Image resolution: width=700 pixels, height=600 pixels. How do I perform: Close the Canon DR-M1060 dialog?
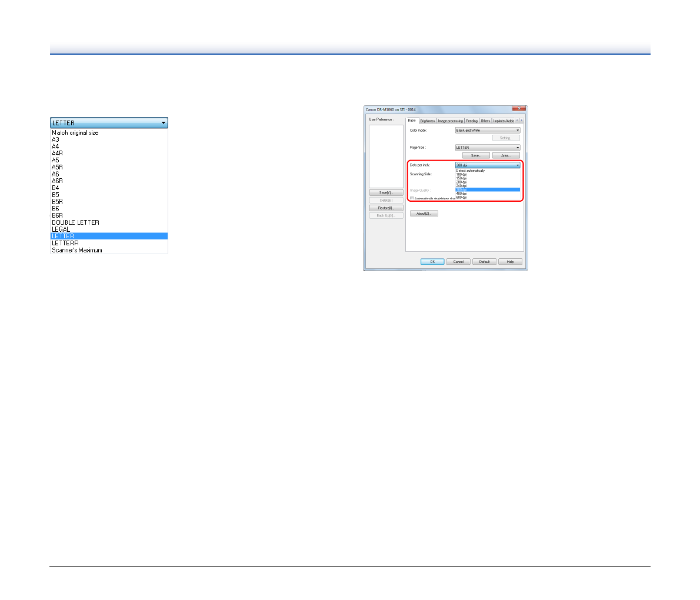tap(518, 109)
